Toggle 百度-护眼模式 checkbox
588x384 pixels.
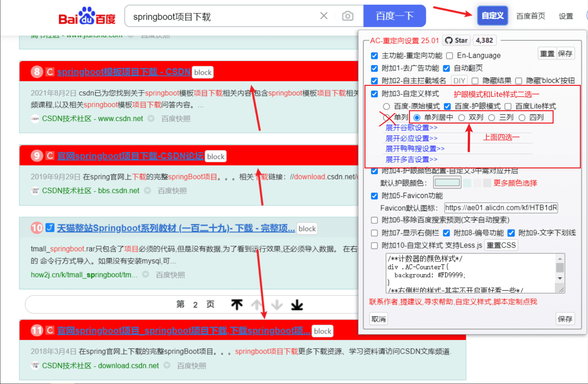447,106
